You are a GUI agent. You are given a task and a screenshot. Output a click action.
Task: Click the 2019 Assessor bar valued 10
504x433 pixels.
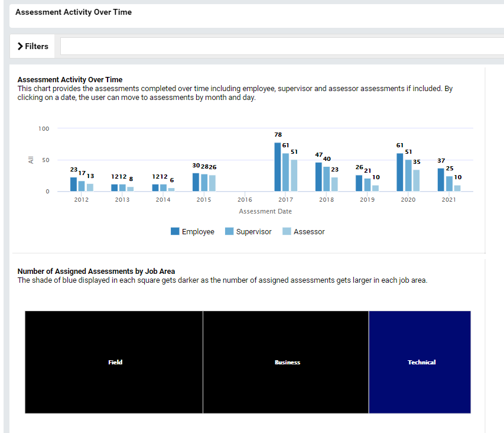coord(375,189)
